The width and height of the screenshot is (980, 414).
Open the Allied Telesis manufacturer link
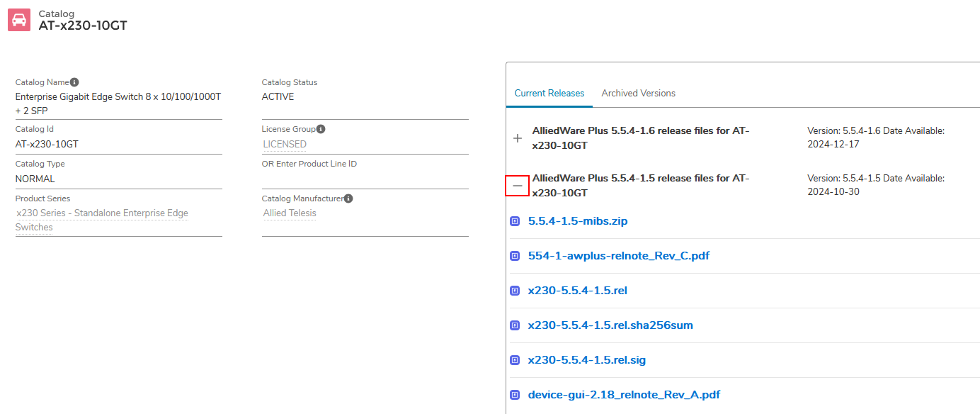(x=290, y=213)
